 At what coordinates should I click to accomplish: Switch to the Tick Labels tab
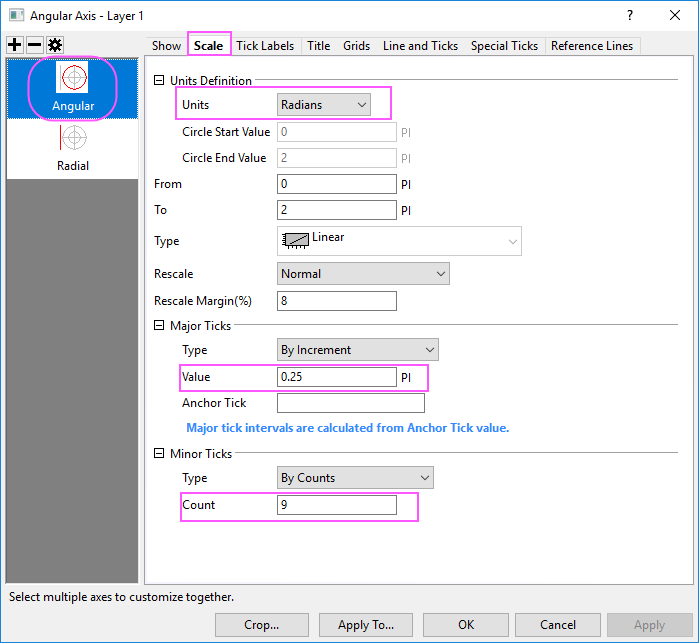point(265,46)
